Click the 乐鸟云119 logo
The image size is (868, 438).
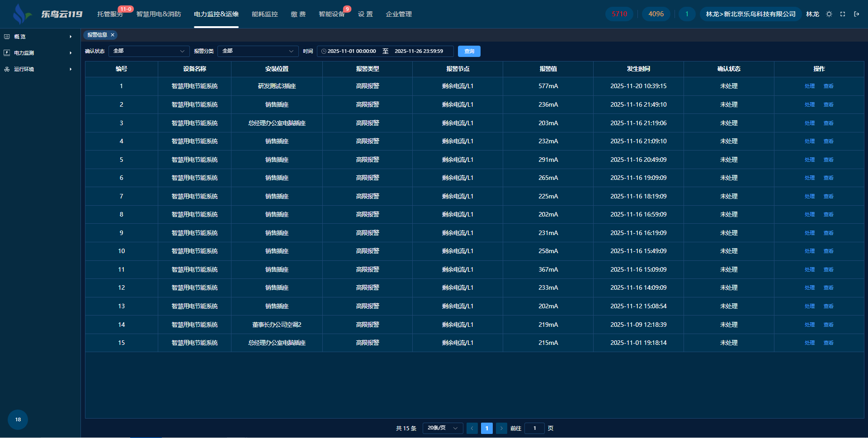tap(47, 14)
